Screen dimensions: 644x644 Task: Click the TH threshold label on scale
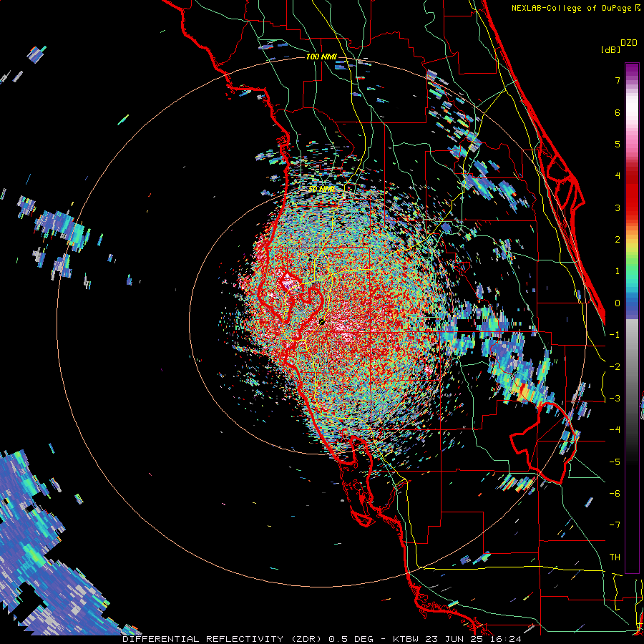pyautogui.click(x=615, y=557)
